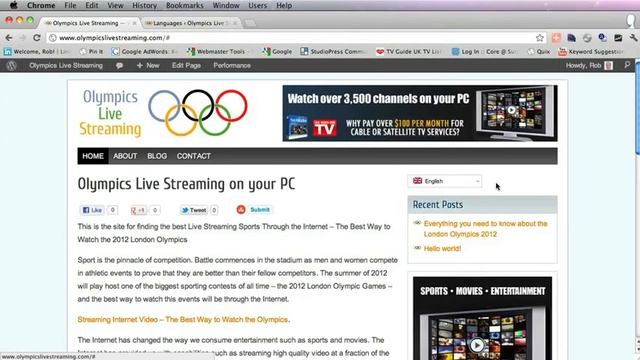
Task: Open Google AdWords bookmark
Action: [145, 51]
